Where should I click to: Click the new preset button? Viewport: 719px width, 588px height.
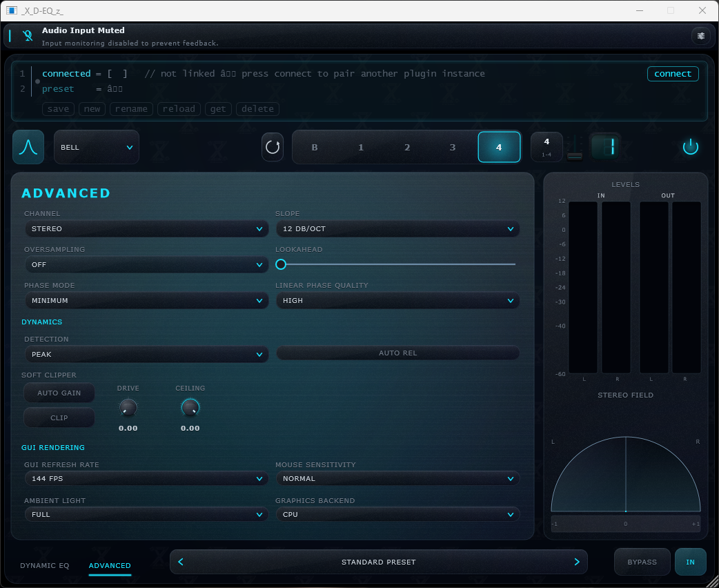[x=92, y=109]
